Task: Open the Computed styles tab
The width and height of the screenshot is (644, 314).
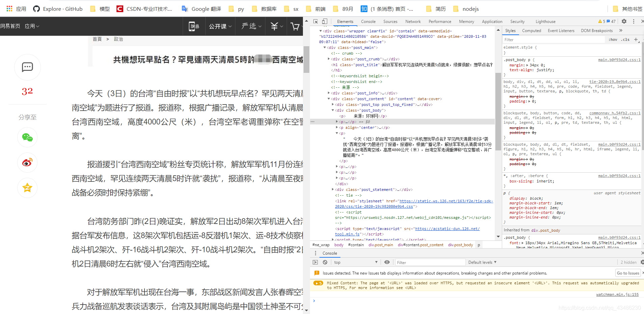Action: point(531,30)
